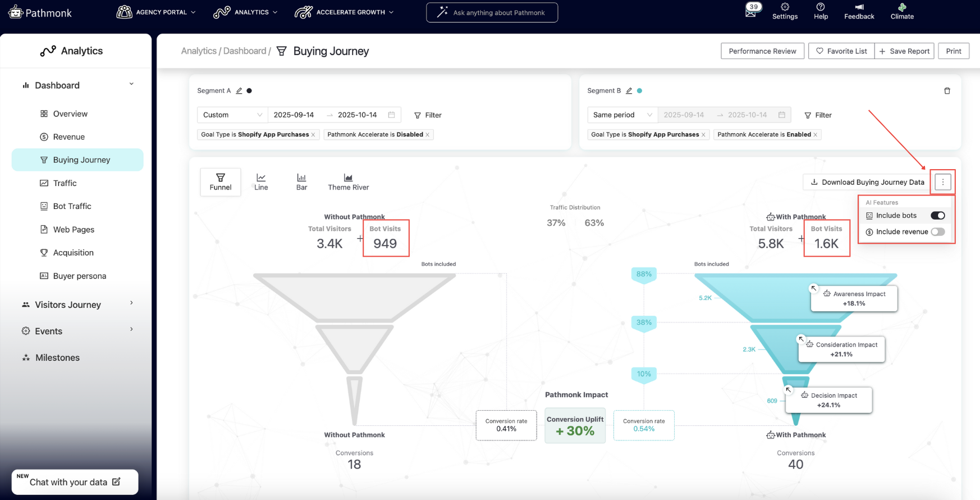Click the Download Buying Journey Data button
The height and width of the screenshot is (500, 980).
pyautogui.click(x=867, y=182)
